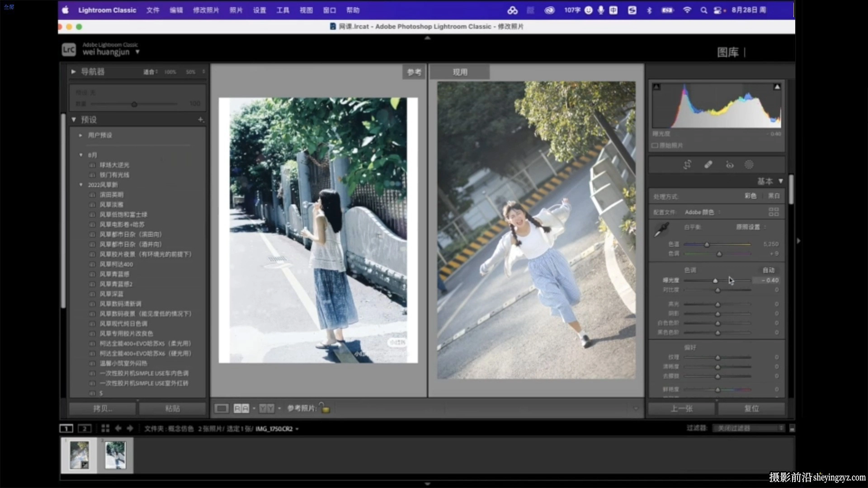
Task: Click the preset 数量 amount slider handle
Action: point(134,104)
